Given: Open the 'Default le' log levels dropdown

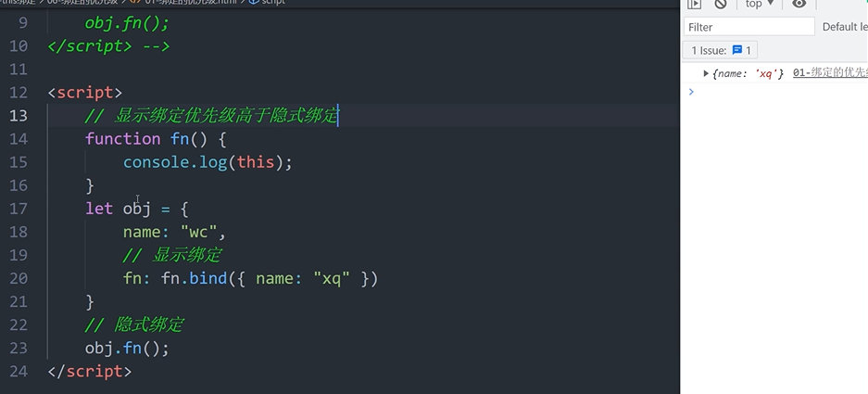Looking at the screenshot, I should (845, 27).
